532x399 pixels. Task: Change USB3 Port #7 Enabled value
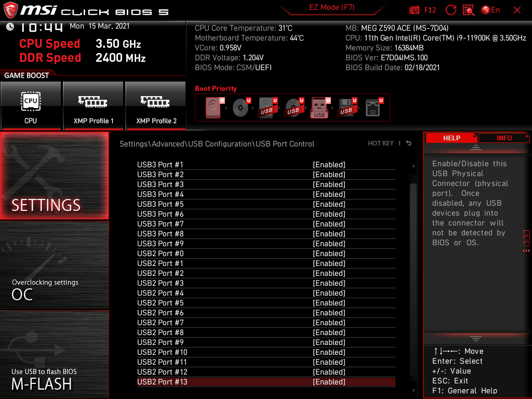(329, 224)
